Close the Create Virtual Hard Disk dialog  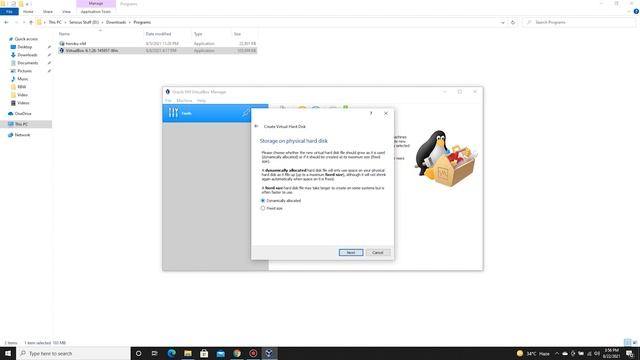(x=386, y=113)
